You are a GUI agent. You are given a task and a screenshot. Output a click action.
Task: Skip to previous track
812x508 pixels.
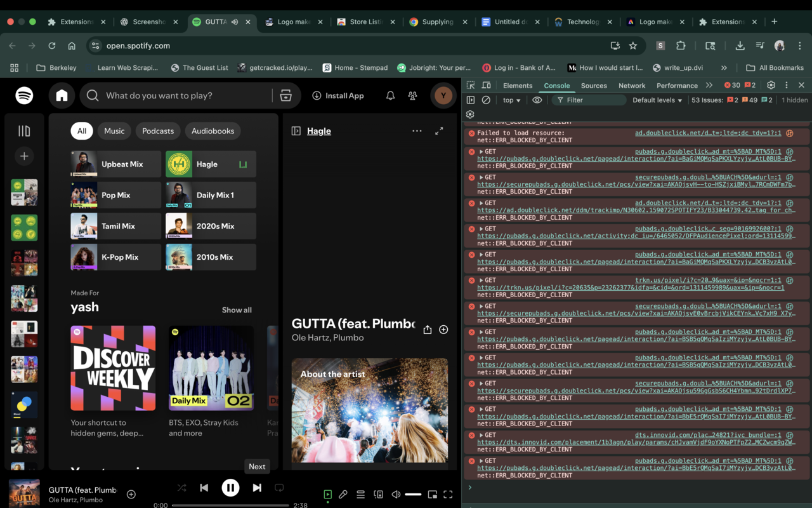point(204,488)
